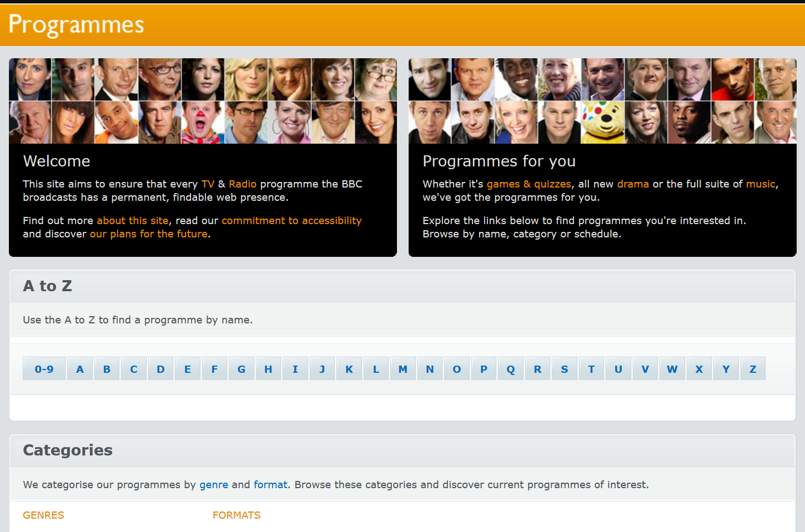Open the 0-9 programme index
Viewport: 805px width, 532px height.
44,369
